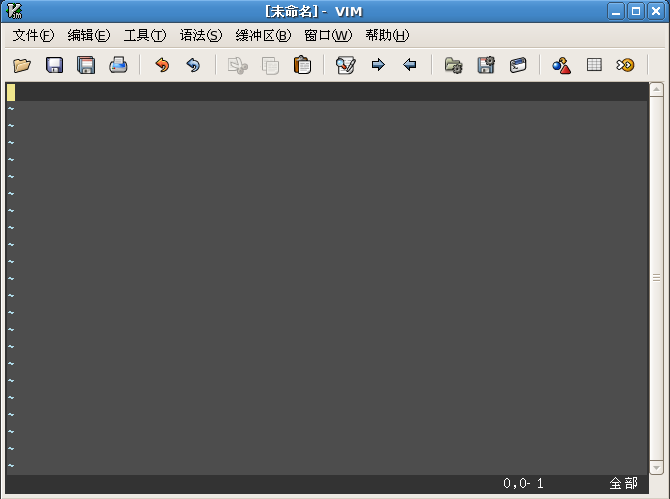Find previous with left arrow icon
This screenshot has width=670, height=499.
[410, 65]
